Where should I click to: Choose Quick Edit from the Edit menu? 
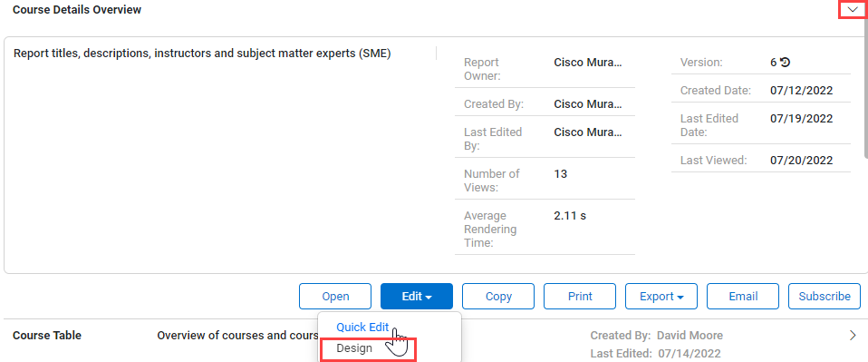point(362,328)
